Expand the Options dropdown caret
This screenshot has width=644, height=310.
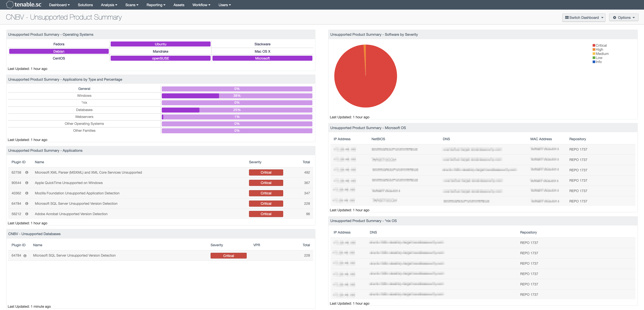[633, 18]
